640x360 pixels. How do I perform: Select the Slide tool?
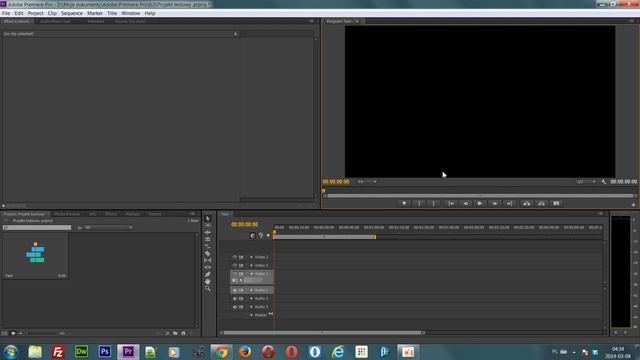pos(207,267)
